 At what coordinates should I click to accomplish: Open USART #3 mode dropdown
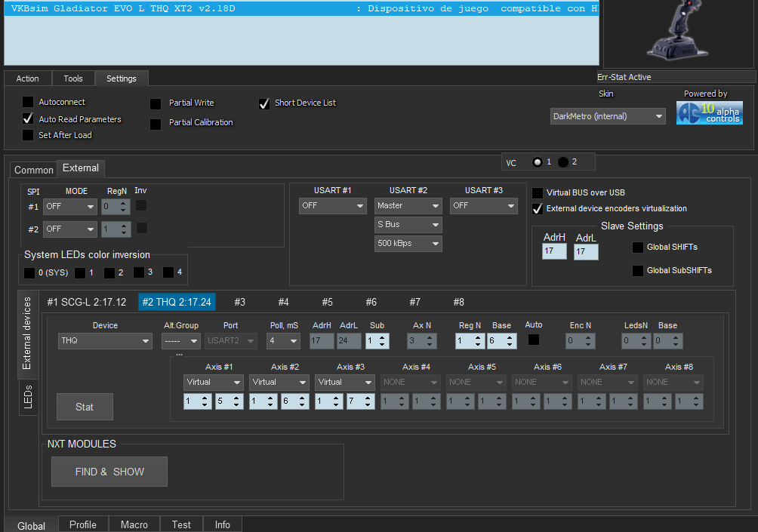point(483,206)
